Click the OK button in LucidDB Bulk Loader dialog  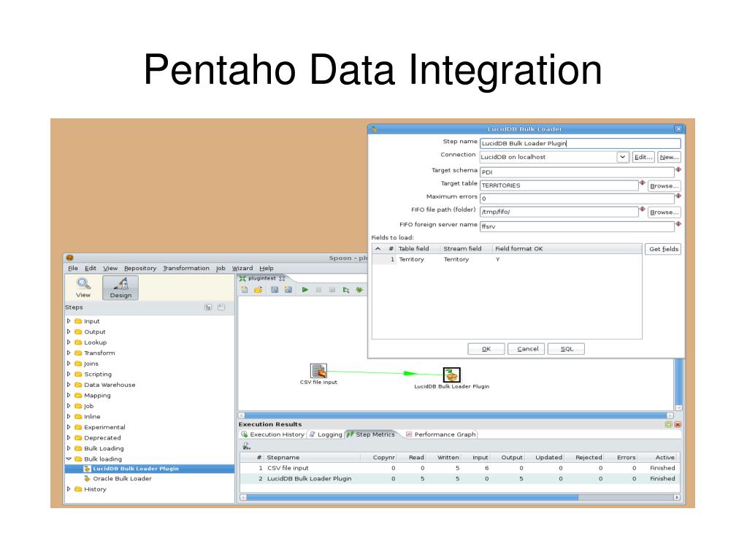[x=486, y=349]
